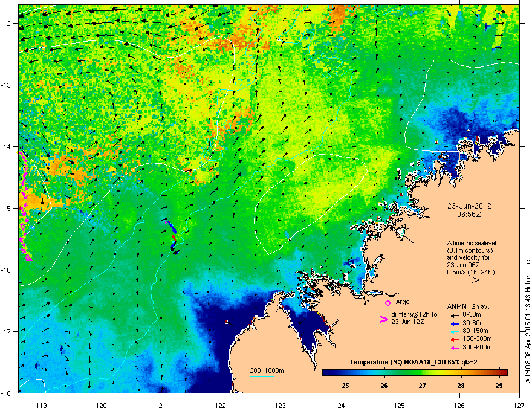Click the 'ANMN 12h av.' heading
This screenshot has width=532, height=411.
(x=468, y=307)
